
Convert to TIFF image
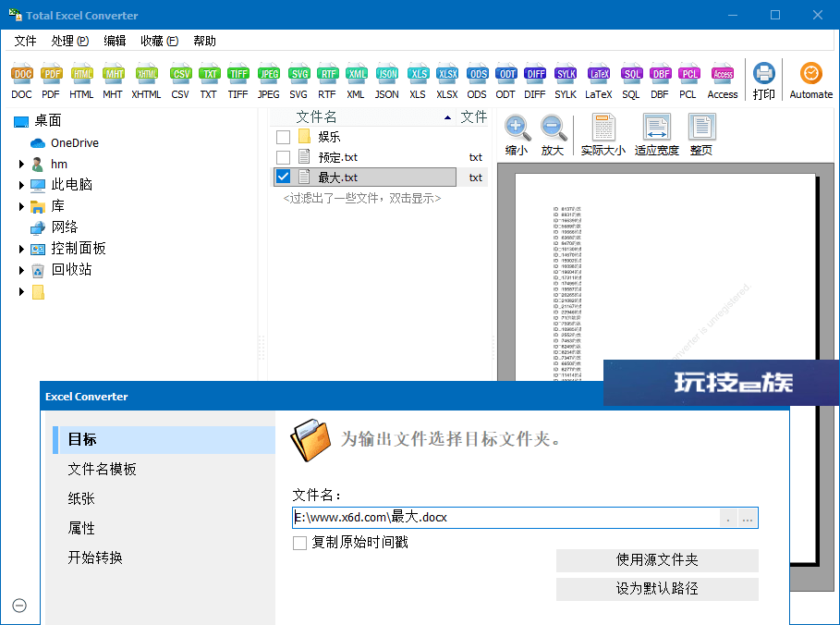point(237,80)
